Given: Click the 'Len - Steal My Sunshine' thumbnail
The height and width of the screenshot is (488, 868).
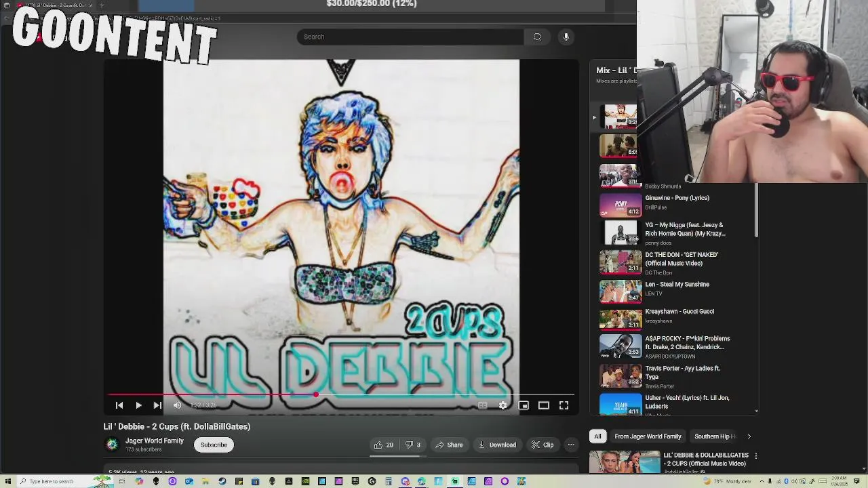Looking at the screenshot, I should tap(620, 291).
